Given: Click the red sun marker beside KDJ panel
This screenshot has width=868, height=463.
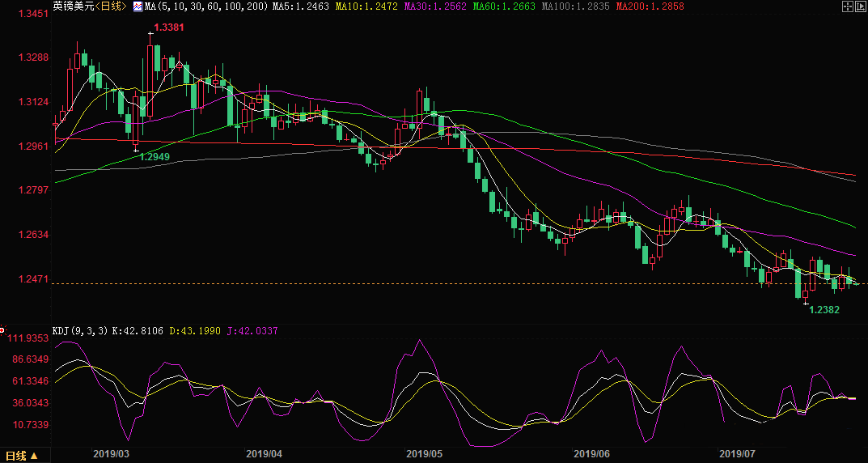Looking at the screenshot, I should pos(3,331).
